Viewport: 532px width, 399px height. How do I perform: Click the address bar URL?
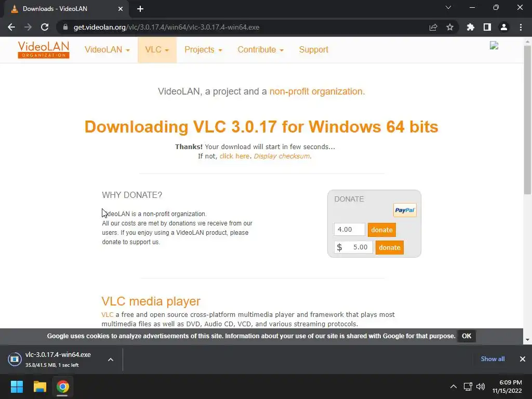point(166,27)
